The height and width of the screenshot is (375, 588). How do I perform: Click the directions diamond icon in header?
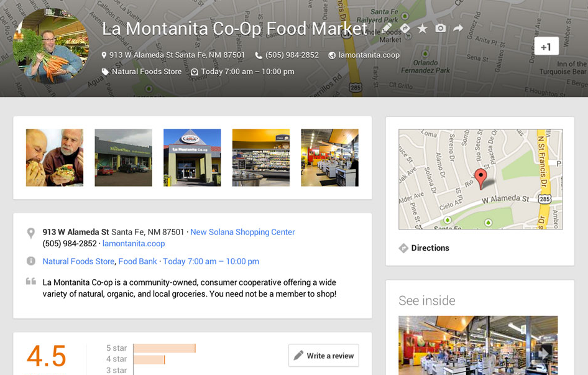point(405,29)
